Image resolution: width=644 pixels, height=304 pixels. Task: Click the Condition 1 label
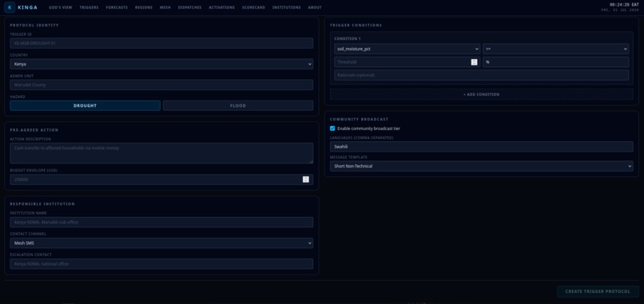pyautogui.click(x=347, y=38)
